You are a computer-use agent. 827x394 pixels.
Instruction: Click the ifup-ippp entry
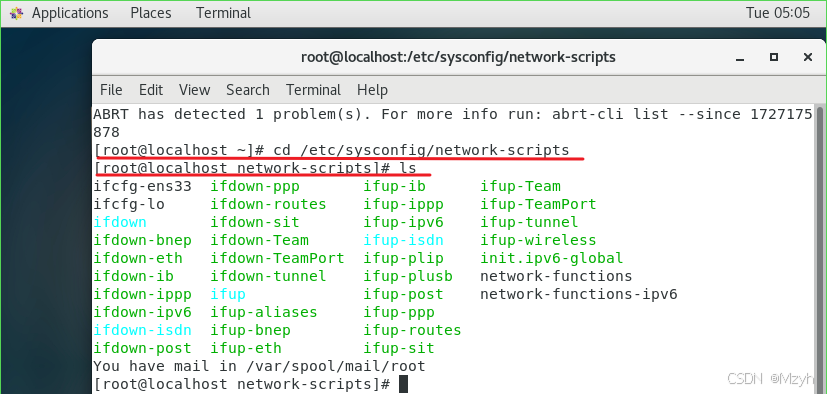[403, 204]
